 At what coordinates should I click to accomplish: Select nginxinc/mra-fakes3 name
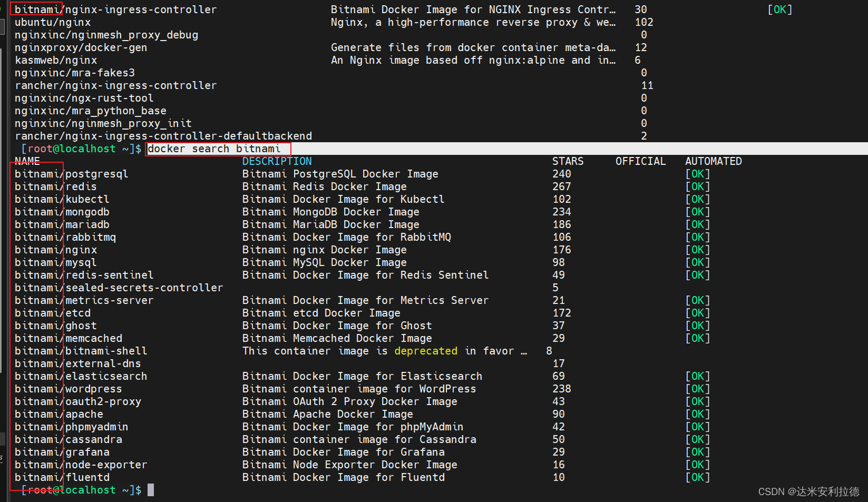(x=75, y=73)
